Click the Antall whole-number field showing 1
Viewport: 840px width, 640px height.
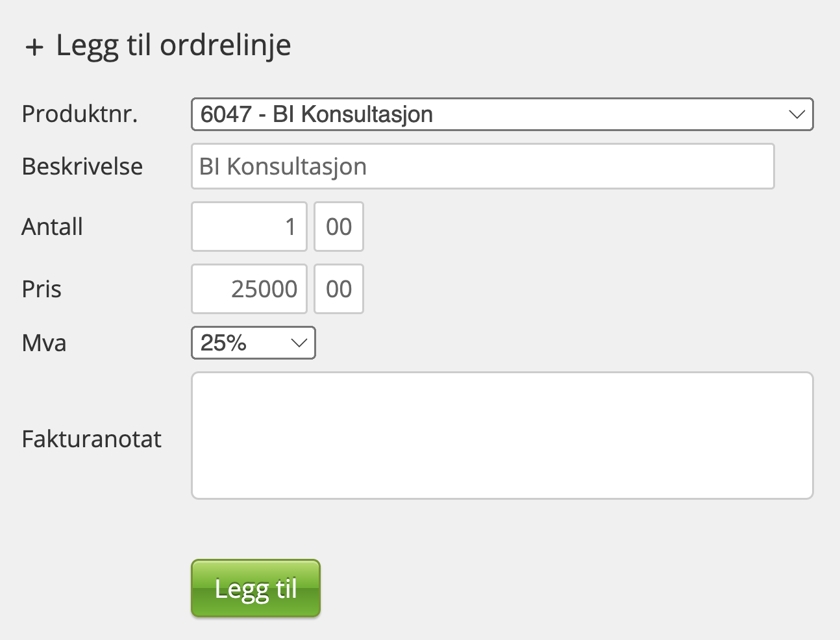[x=249, y=227]
